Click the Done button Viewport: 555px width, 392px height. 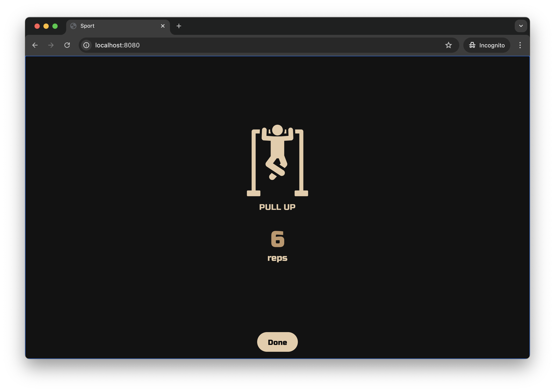click(x=277, y=341)
